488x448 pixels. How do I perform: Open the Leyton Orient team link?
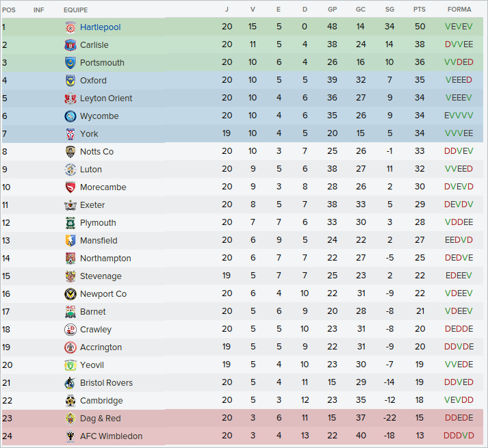click(106, 98)
